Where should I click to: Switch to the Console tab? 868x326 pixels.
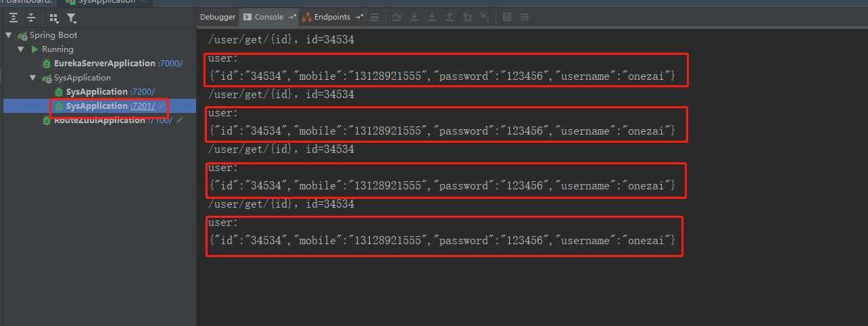[268, 17]
